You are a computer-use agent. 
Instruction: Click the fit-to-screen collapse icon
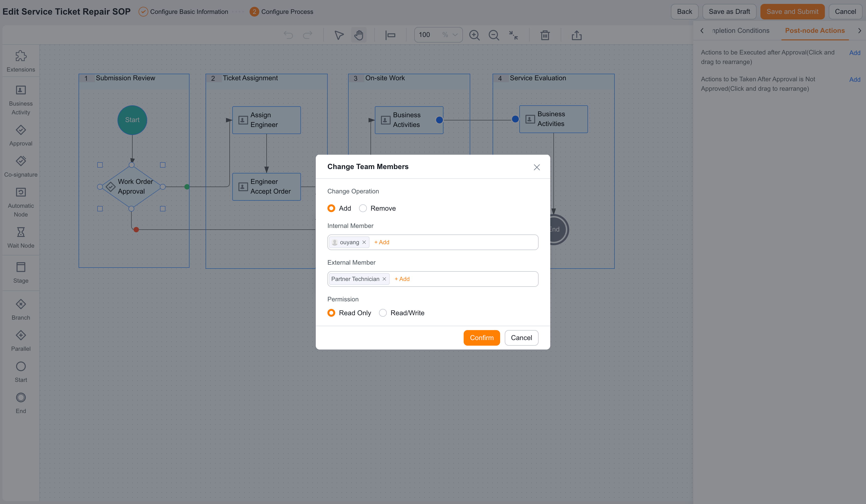514,35
